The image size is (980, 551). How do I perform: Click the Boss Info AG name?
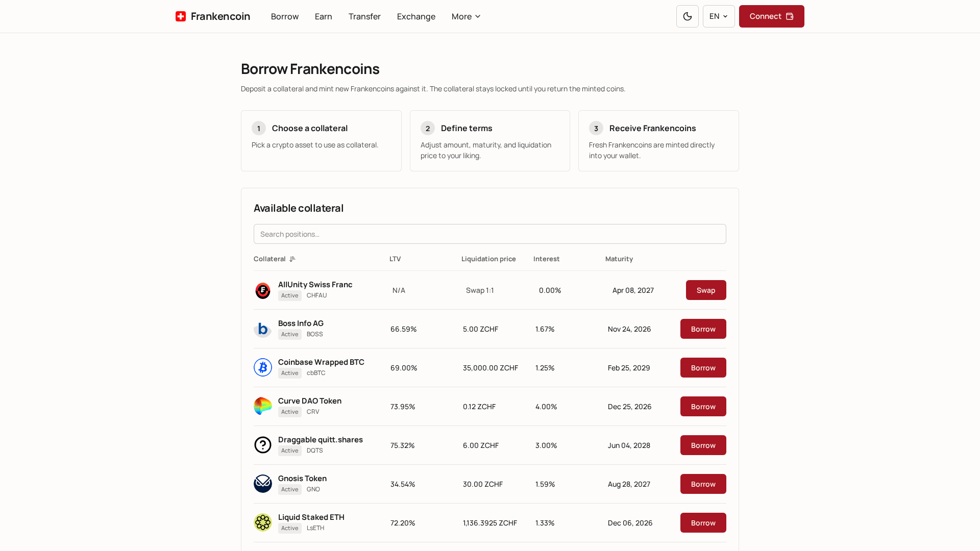pos(301,323)
